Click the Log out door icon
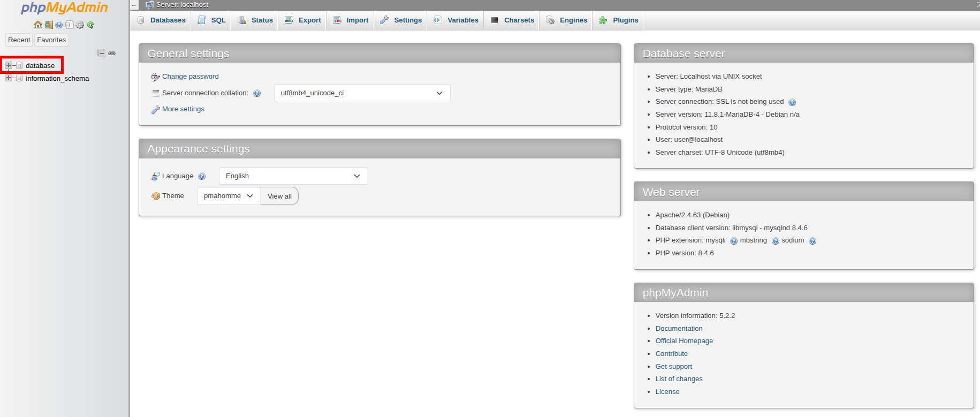The height and width of the screenshot is (417, 980). tap(49, 25)
